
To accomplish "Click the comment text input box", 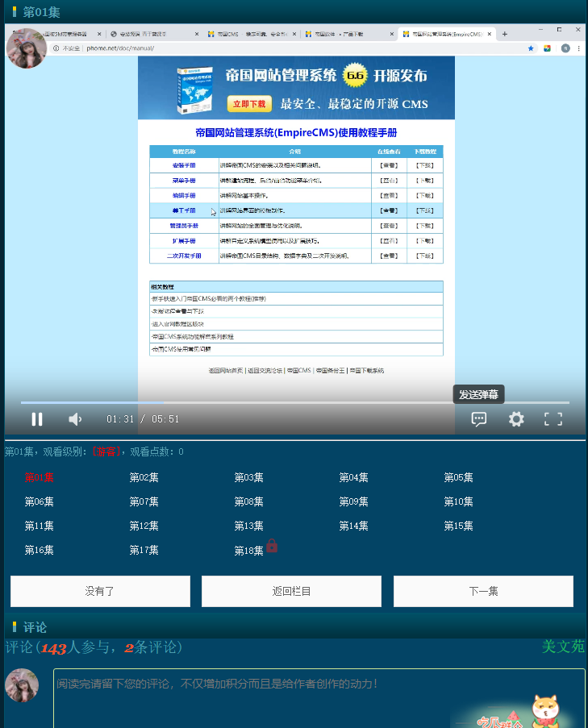I will pos(319,698).
